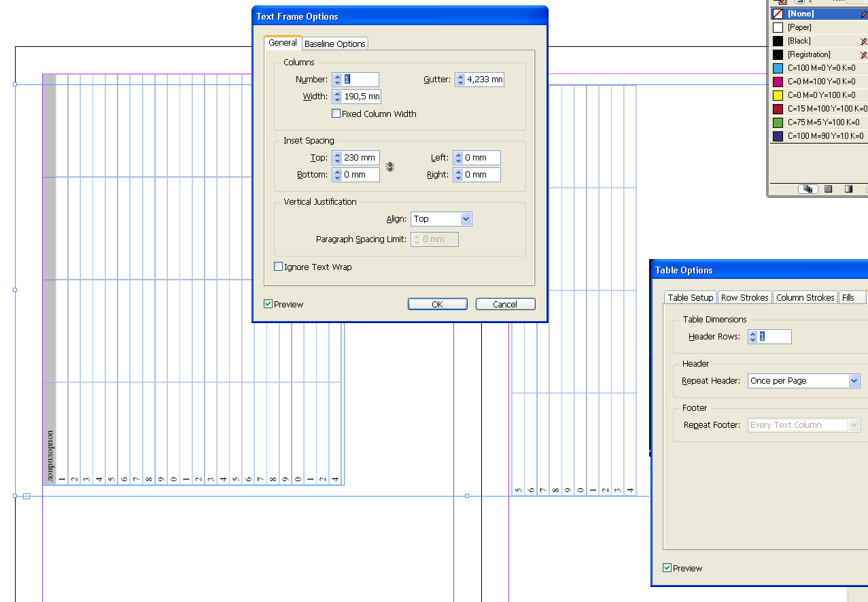Click the Show Gradient Swatches icon
The height and width of the screenshot is (602, 868).
(x=848, y=189)
